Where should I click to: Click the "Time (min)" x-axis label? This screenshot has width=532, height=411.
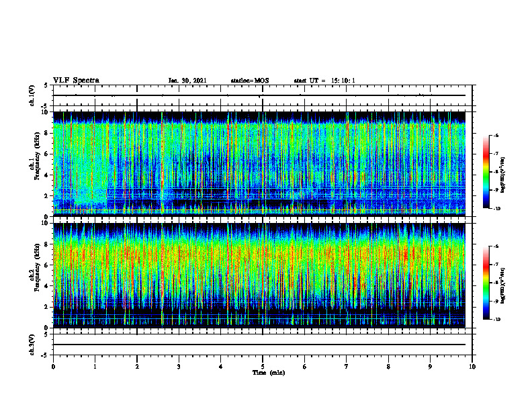pos(269,373)
